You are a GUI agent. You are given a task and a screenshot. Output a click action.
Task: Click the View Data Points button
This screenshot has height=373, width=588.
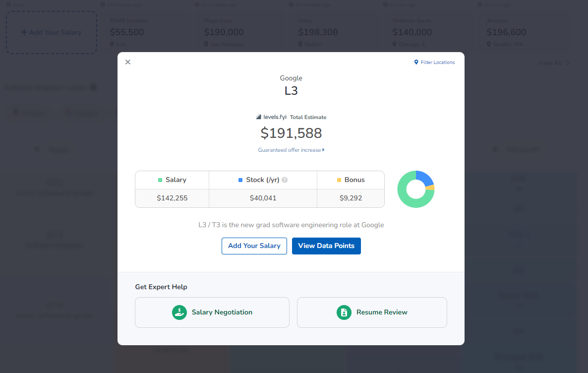click(x=326, y=246)
